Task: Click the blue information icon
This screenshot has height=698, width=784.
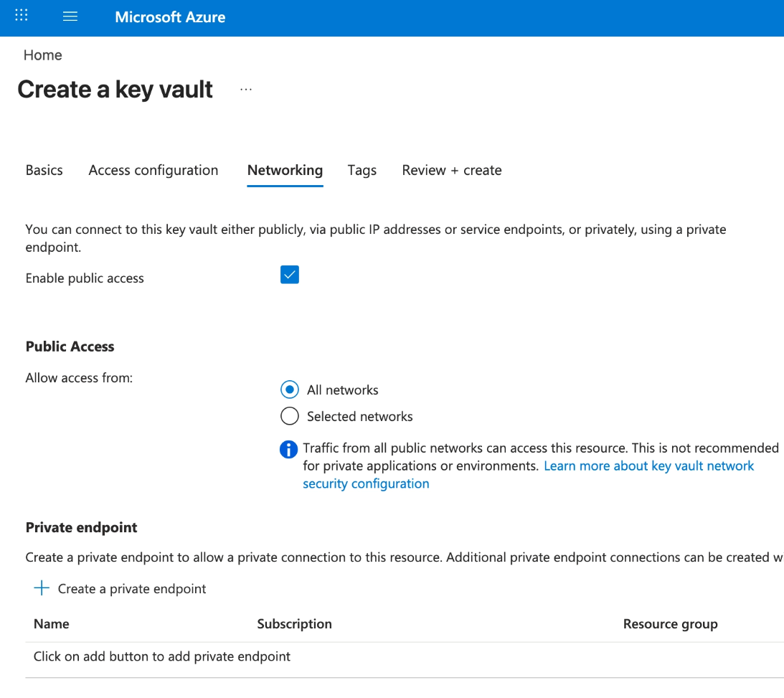Action: [x=288, y=449]
